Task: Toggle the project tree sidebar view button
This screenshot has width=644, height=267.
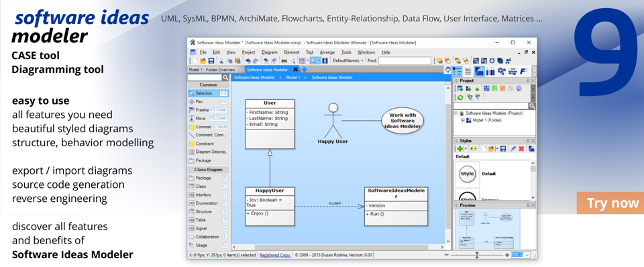Action: (x=457, y=71)
